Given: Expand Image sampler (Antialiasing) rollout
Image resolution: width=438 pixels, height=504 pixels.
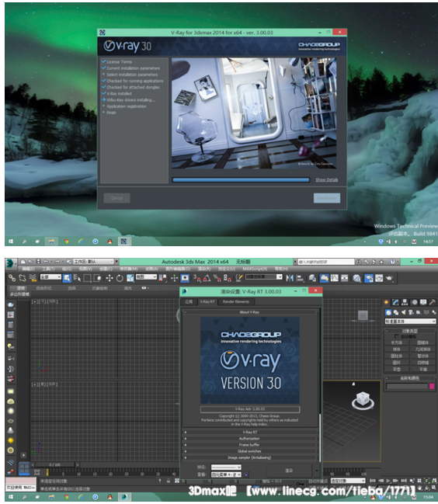Looking at the screenshot, I should [251, 457].
